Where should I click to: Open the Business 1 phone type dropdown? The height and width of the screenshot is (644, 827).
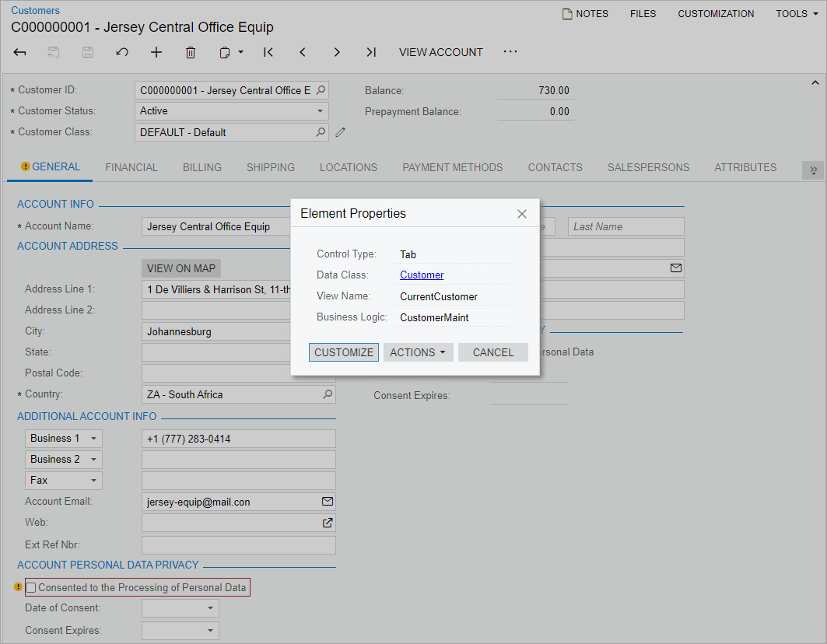(93, 439)
